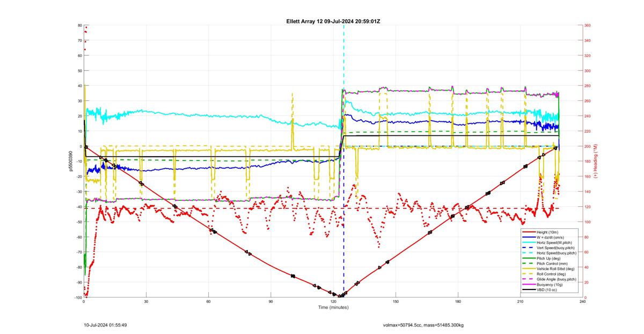Click right heading axis tick label '200'
Screen dimensions: 644x334
(x=588, y=147)
